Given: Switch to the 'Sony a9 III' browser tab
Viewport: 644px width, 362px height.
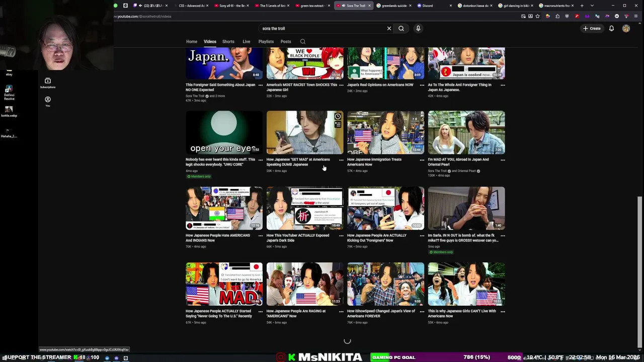Looking at the screenshot, I should [231, 6].
